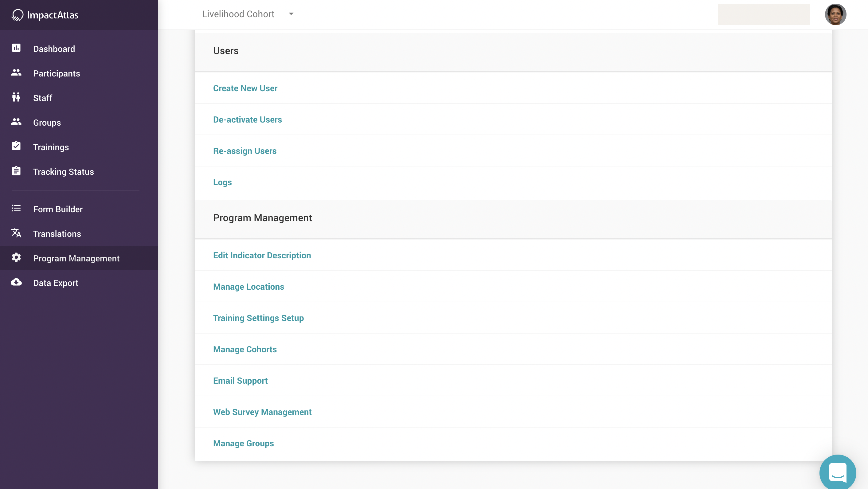Expand the Livelihood Cohort dropdown
Image resolution: width=868 pixels, height=489 pixels.
click(x=291, y=14)
